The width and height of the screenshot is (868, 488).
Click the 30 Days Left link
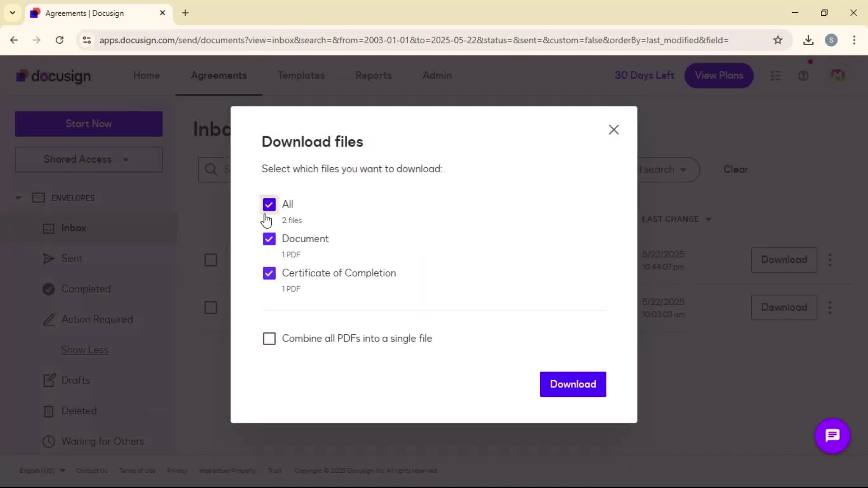[x=644, y=75]
